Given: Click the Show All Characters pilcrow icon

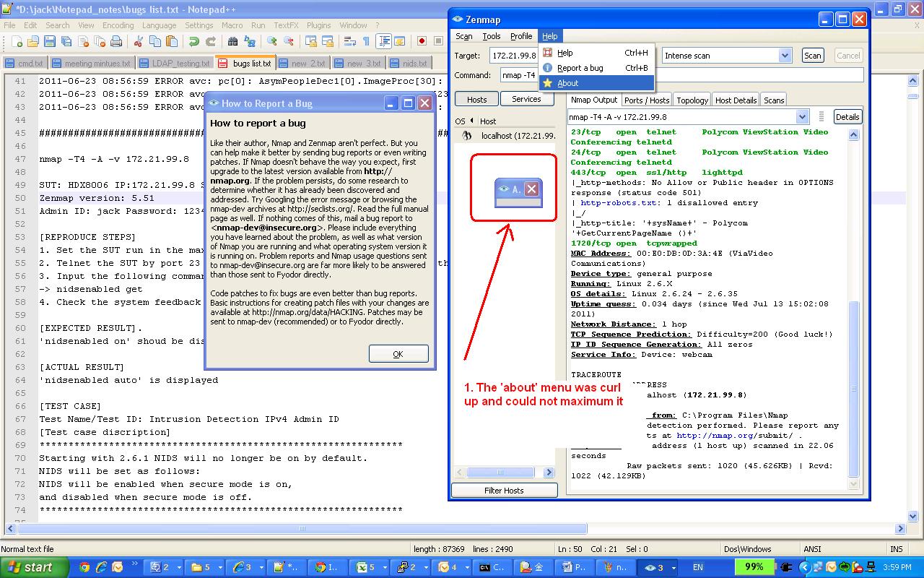Looking at the screenshot, I should click(x=366, y=42).
